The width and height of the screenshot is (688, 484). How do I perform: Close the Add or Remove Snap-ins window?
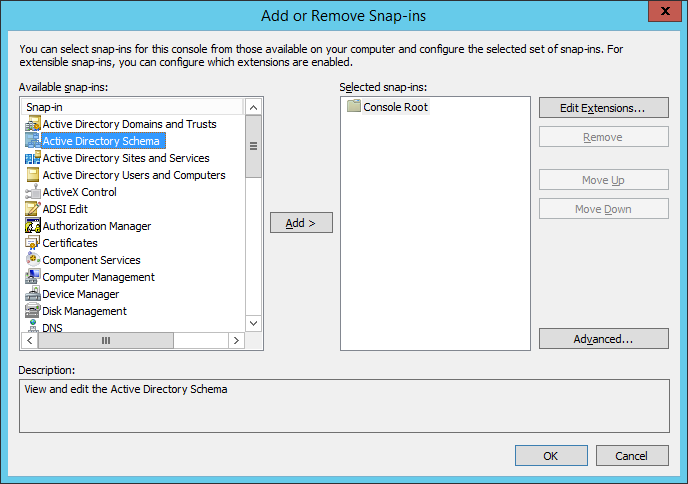pyautogui.click(x=665, y=11)
